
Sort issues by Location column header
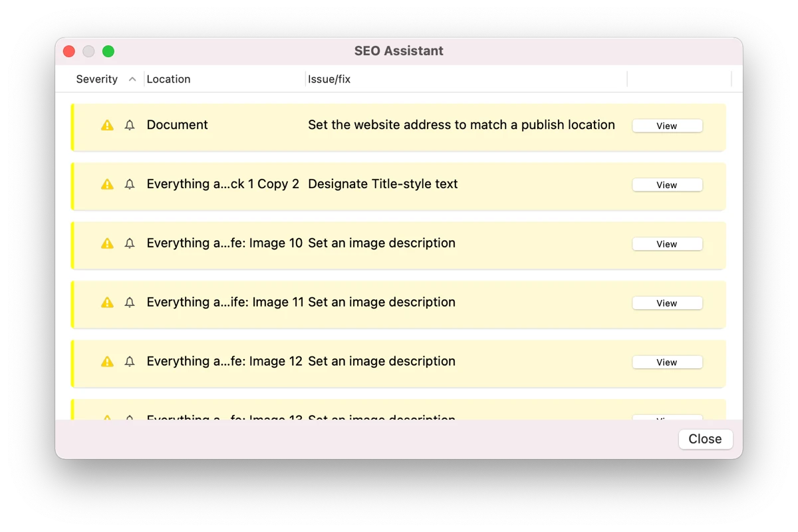169,79
